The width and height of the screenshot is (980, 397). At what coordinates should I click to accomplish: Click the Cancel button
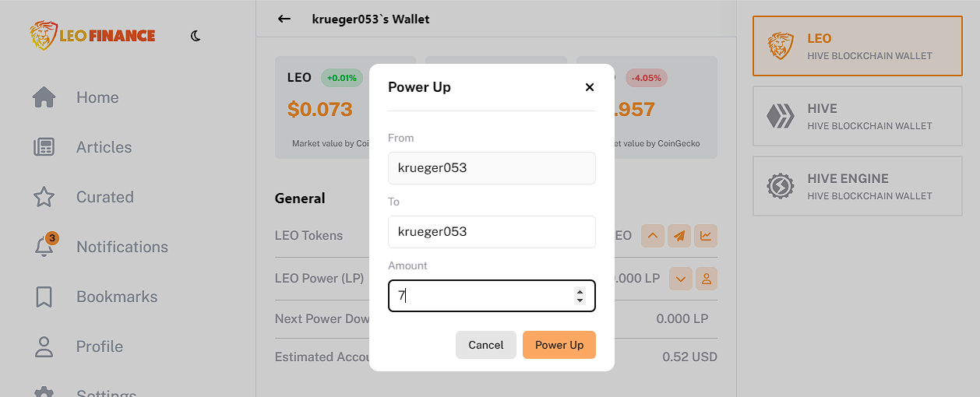[486, 345]
